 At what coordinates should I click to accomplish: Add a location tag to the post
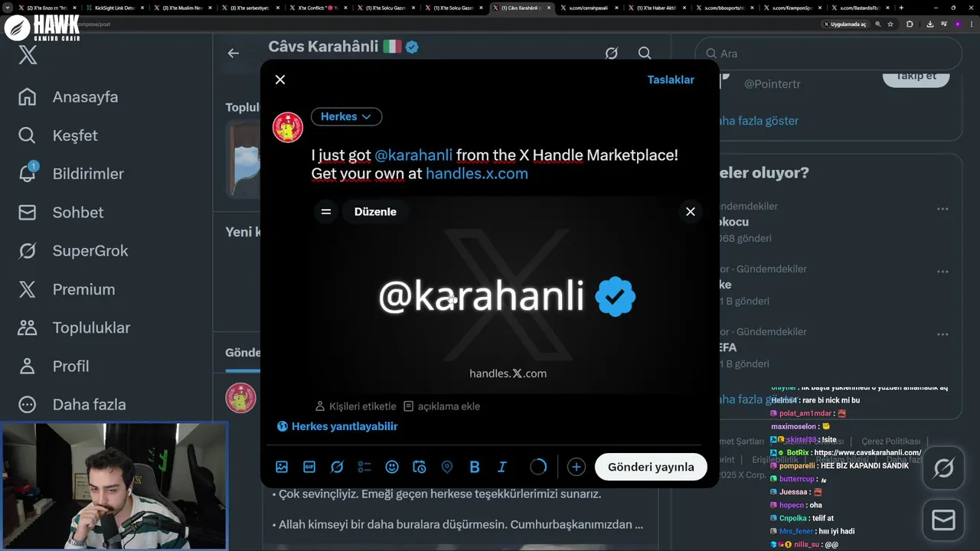click(447, 467)
